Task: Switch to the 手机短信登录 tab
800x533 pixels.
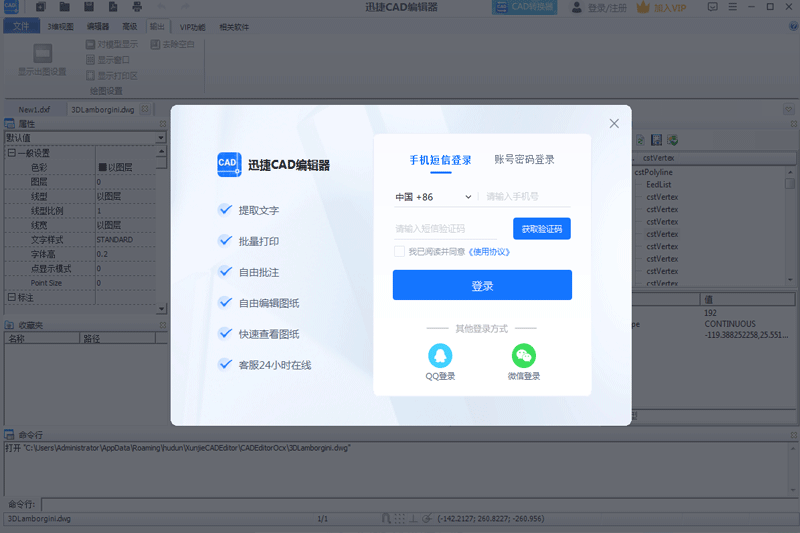Action: [440, 160]
